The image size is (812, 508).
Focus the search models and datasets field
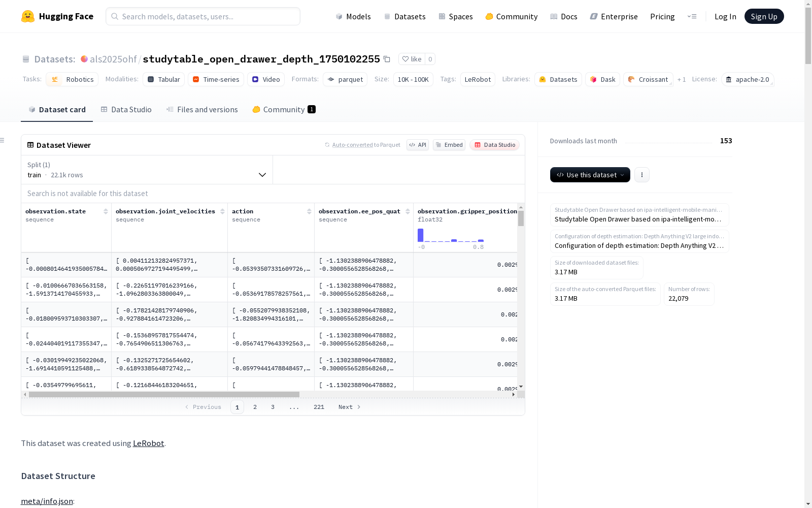(x=203, y=16)
